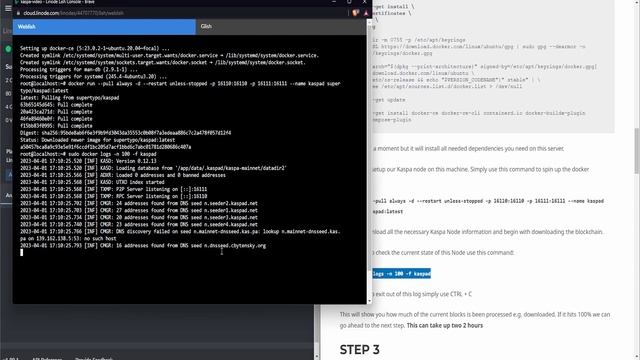Click the Brave Rewards triangle icon
Screen dimensions: 640x360
coord(366,13)
